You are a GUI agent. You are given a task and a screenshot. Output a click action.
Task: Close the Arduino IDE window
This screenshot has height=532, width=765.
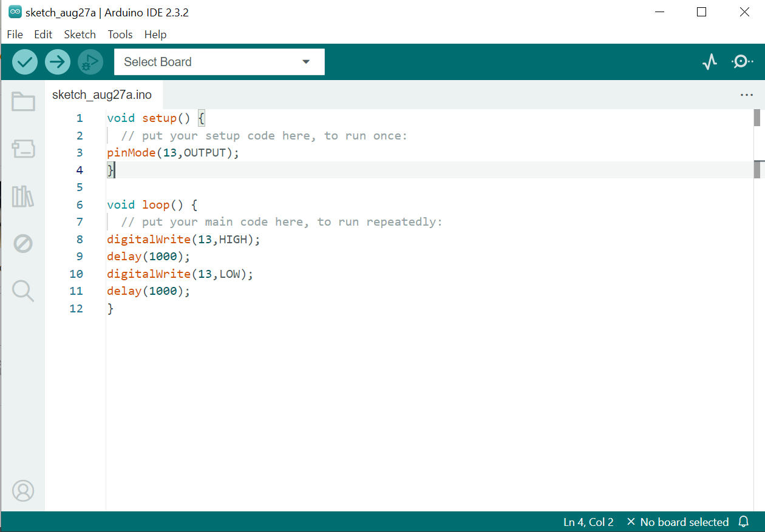pyautogui.click(x=745, y=12)
